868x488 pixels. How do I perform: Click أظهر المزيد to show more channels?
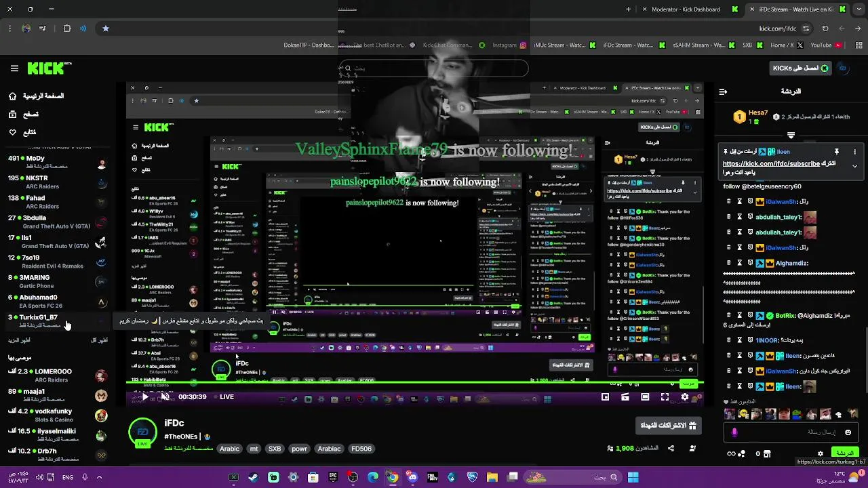(19, 340)
